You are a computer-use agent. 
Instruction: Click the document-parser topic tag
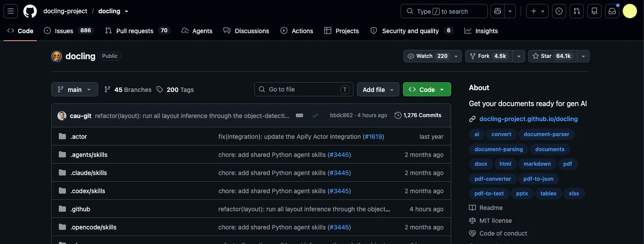click(x=546, y=134)
